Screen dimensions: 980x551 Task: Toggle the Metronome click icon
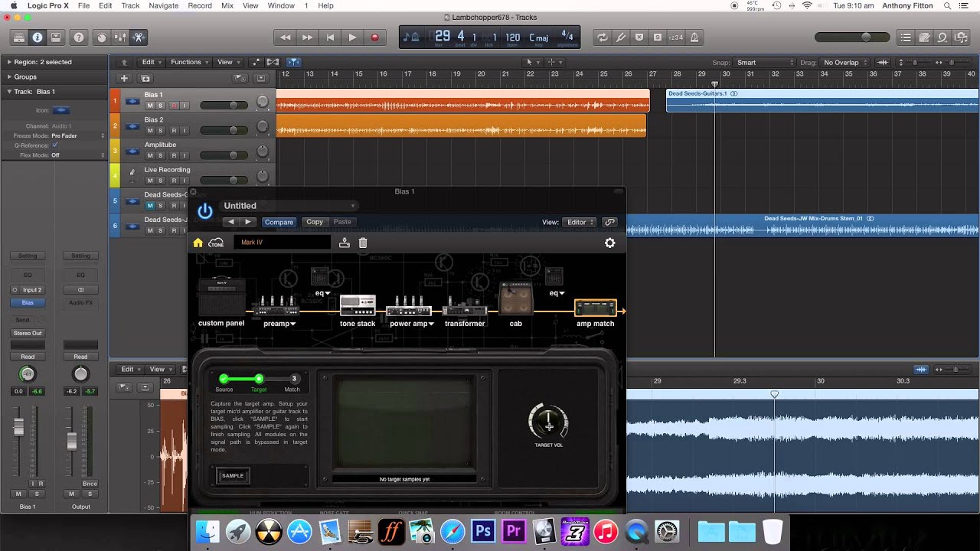pyautogui.click(x=694, y=37)
